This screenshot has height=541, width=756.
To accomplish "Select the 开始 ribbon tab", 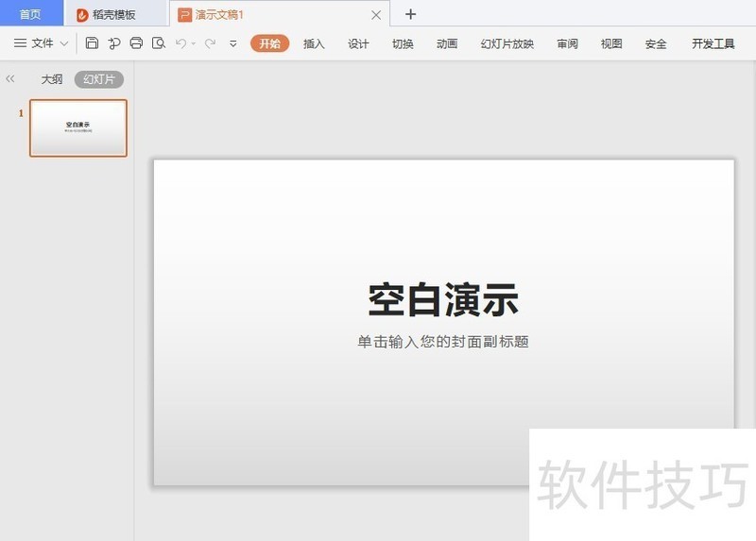I will coord(269,43).
